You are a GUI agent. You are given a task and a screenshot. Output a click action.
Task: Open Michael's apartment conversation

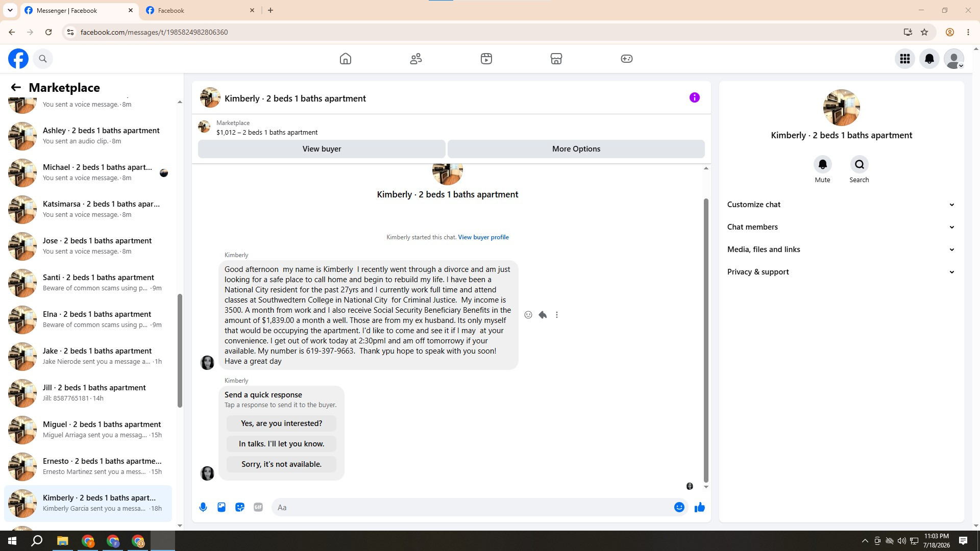(88, 172)
